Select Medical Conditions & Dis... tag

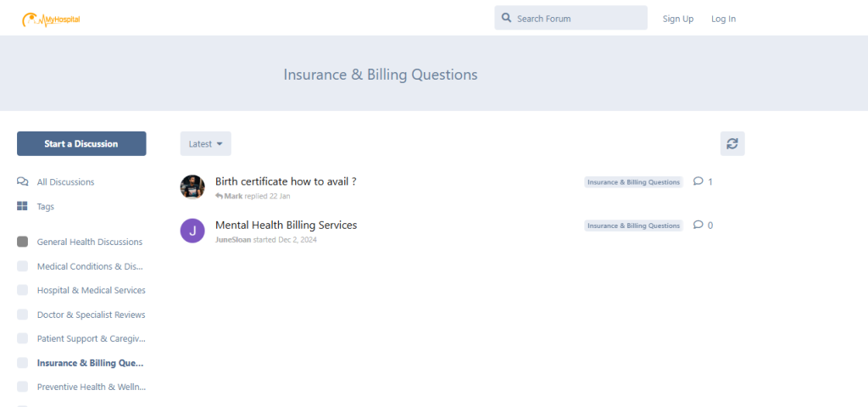(90, 266)
